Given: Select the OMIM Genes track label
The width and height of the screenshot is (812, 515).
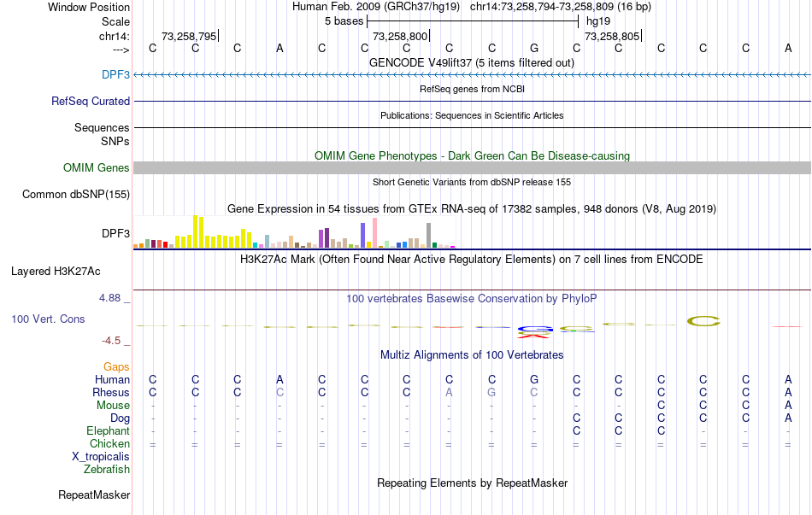Looking at the screenshot, I should 96,168.
